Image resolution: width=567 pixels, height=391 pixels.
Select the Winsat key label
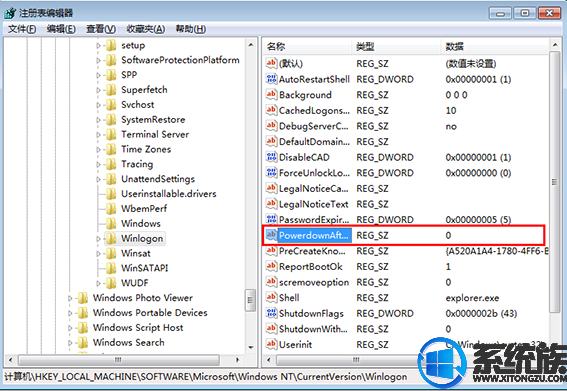[x=136, y=254]
